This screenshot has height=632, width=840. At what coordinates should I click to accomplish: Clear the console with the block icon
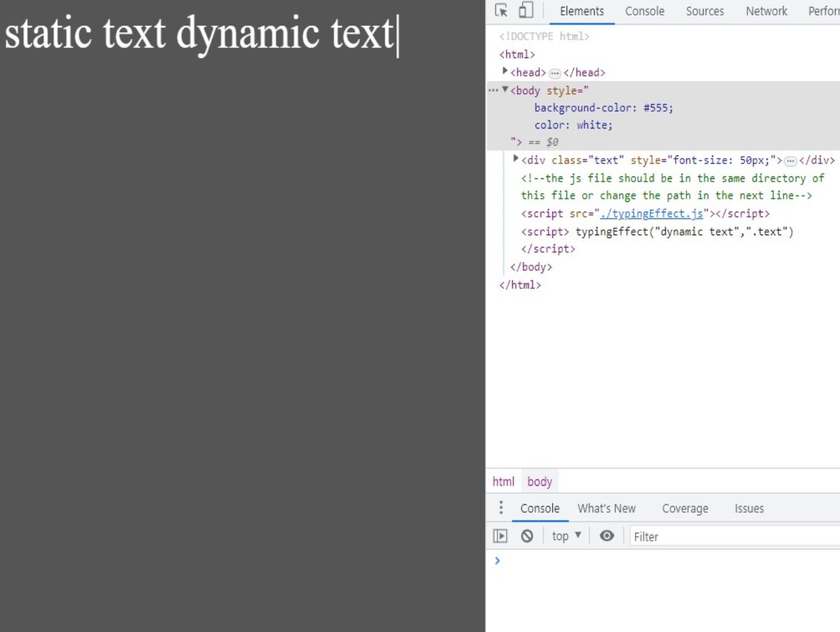coord(527,536)
